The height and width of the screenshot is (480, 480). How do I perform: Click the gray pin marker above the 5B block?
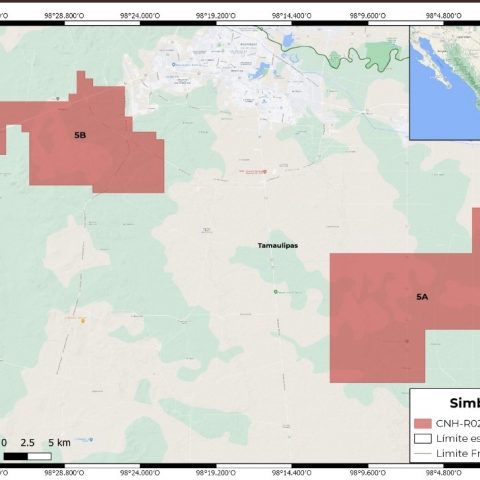click(58, 99)
